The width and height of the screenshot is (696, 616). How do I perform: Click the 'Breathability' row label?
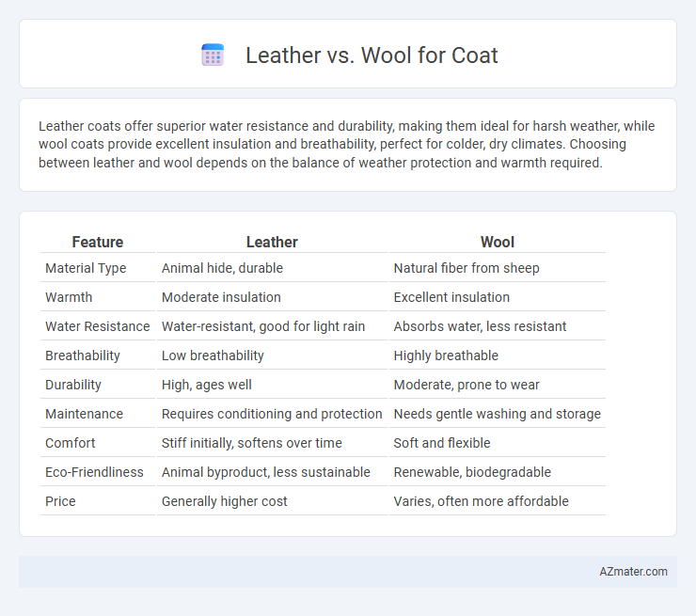tap(83, 355)
